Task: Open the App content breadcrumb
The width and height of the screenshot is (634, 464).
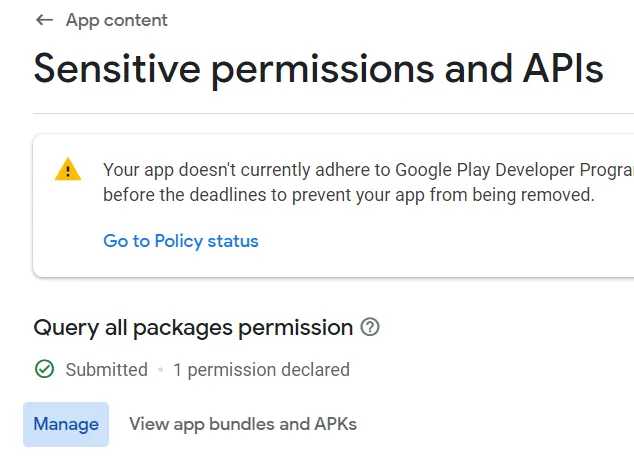Action: pos(116,20)
